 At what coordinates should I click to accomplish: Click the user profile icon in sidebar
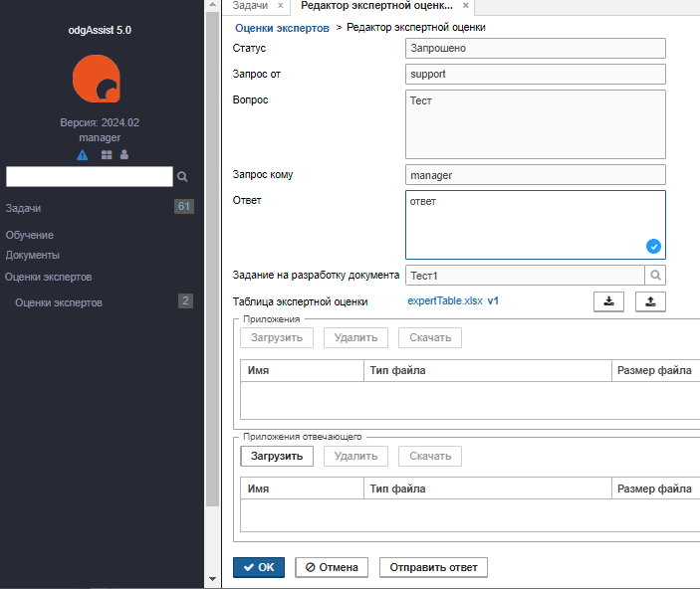pos(124,154)
